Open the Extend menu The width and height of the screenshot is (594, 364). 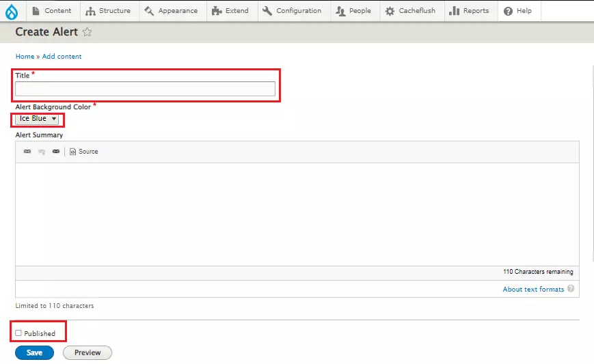tap(230, 11)
